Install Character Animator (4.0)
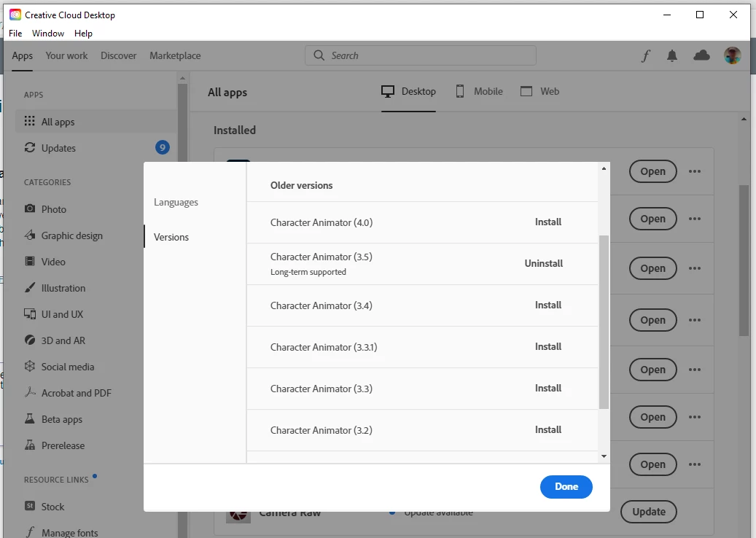Viewport: 756px width, 538px height. tap(548, 222)
